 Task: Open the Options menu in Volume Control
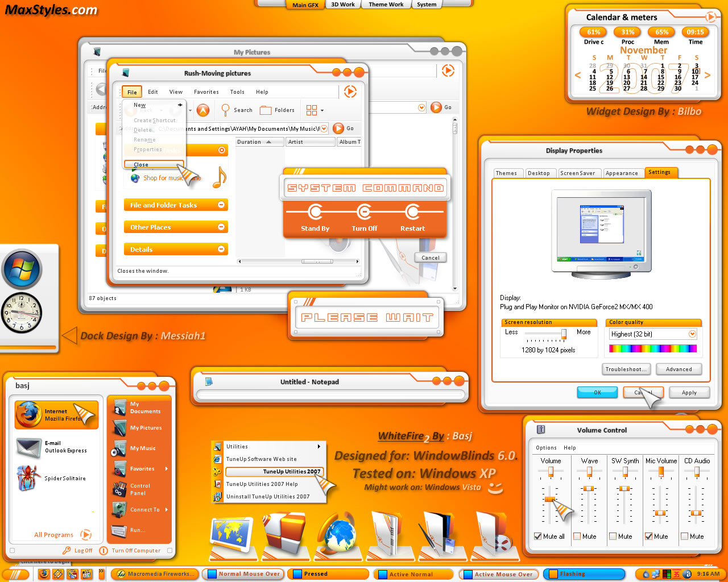coord(546,448)
